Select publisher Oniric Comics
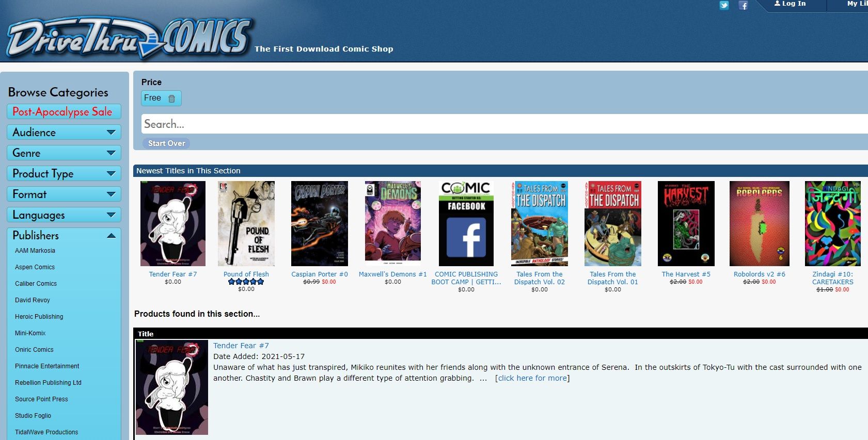Viewport: 868px width, 440px height. (x=34, y=350)
